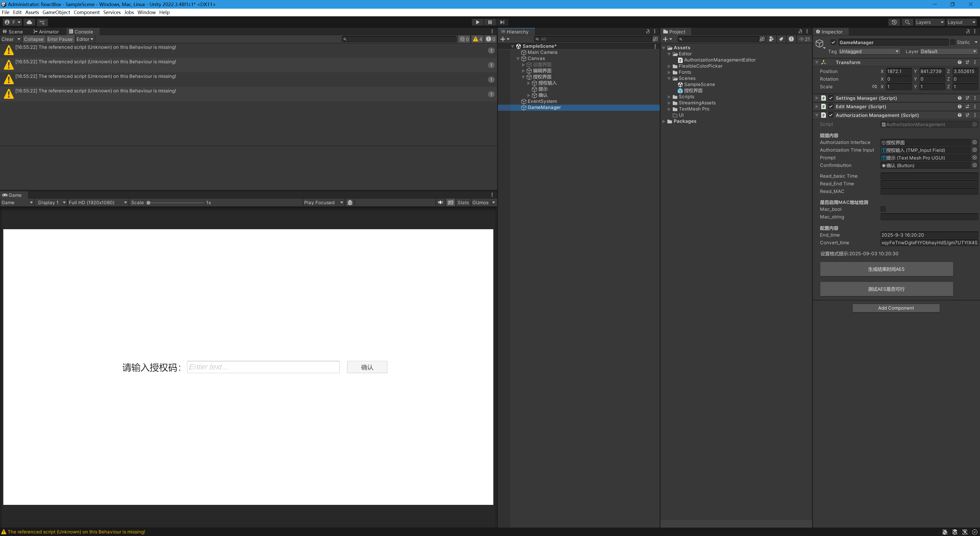The image size is (980, 536).
Task: Toggle console errors filter icon
Action: coord(490,39)
